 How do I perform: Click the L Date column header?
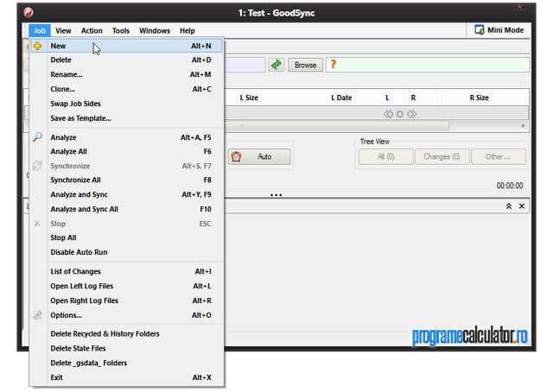(341, 98)
